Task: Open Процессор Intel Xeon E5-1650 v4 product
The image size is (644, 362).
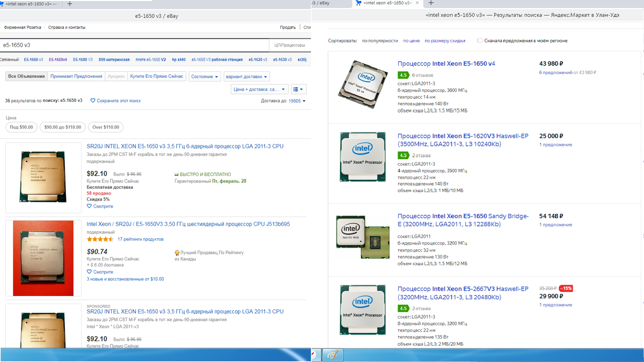Action: [x=447, y=63]
